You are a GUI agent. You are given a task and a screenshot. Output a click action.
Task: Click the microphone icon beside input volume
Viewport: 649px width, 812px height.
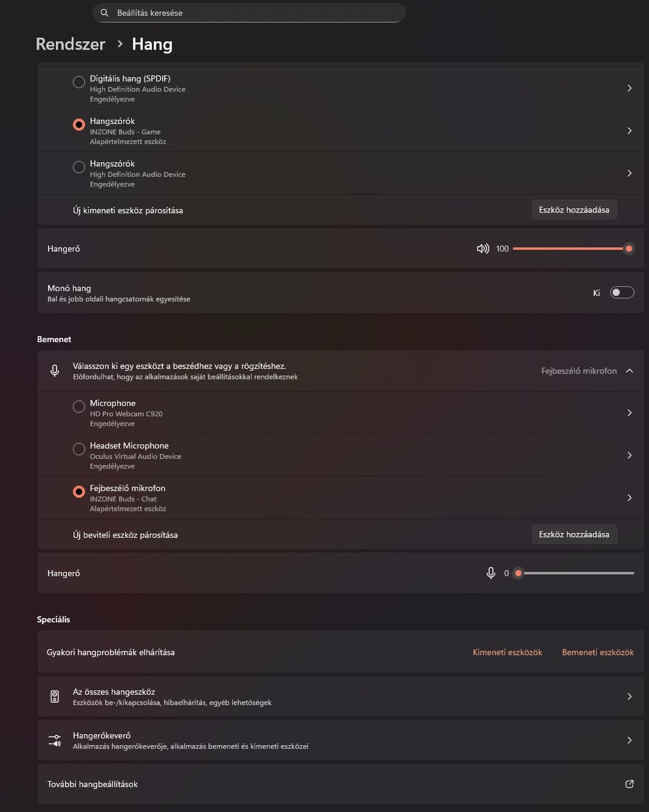[x=491, y=573]
